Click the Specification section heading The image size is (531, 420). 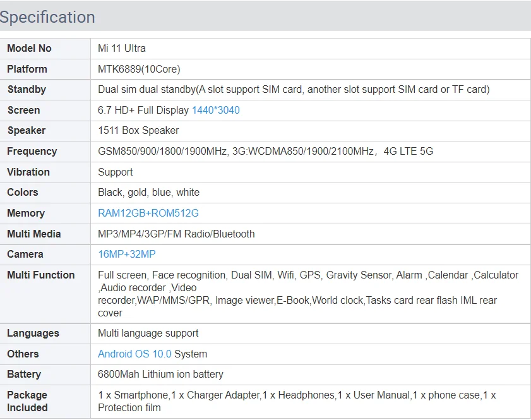[48, 17]
